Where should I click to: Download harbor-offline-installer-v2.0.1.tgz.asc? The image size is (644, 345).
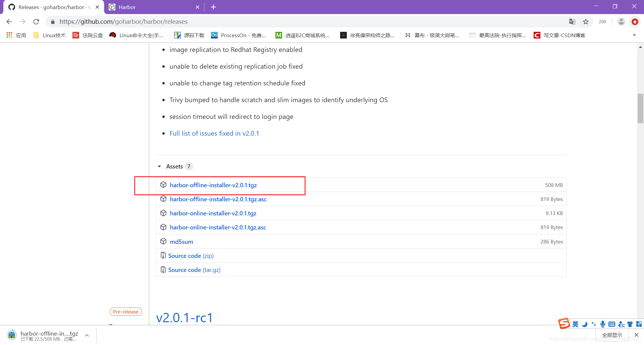point(218,199)
